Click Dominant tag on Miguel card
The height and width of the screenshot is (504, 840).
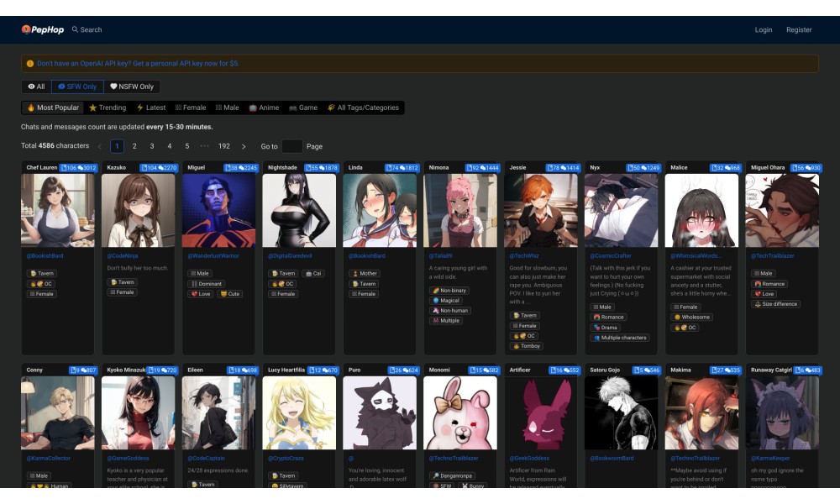tap(207, 284)
